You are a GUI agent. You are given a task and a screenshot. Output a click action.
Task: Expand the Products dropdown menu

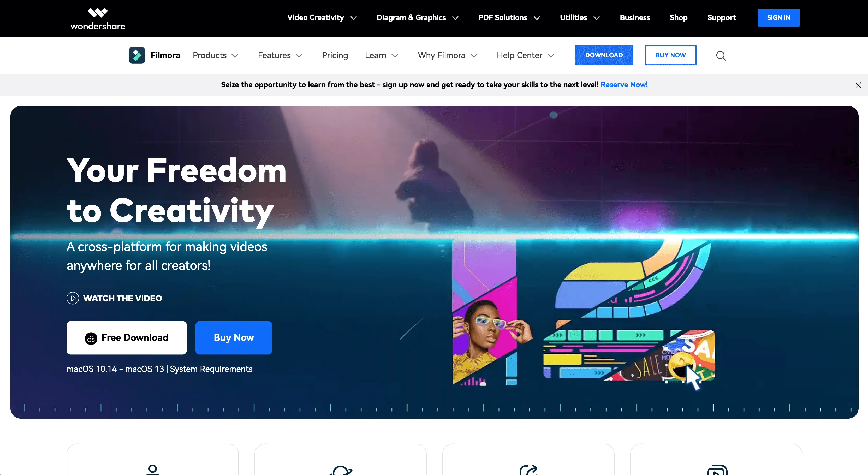point(216,55)
